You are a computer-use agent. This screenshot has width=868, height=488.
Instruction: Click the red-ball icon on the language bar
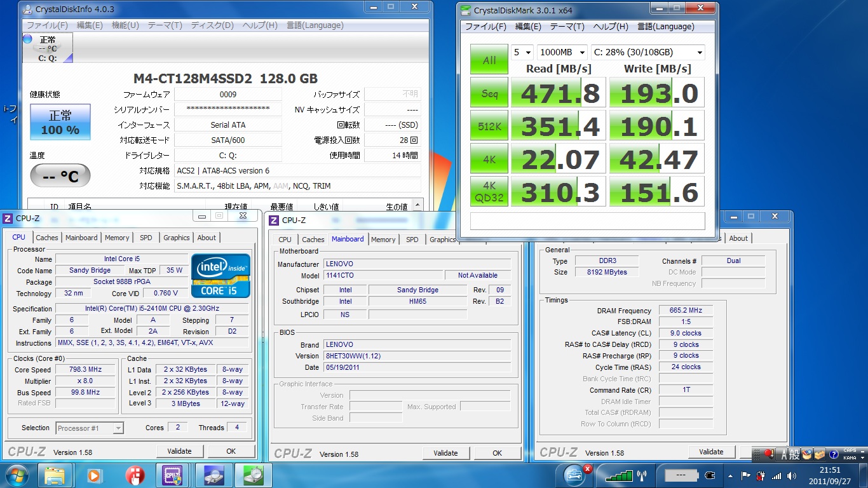pyautogui.click(x=769, y=454)
